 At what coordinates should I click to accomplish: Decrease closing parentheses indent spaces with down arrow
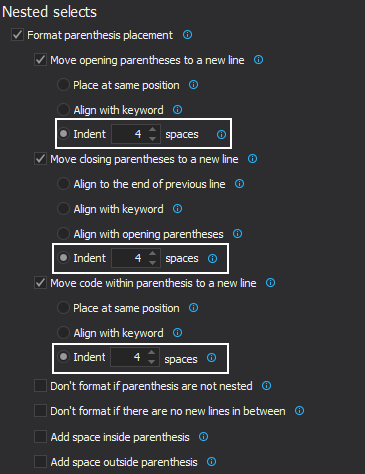152,263
